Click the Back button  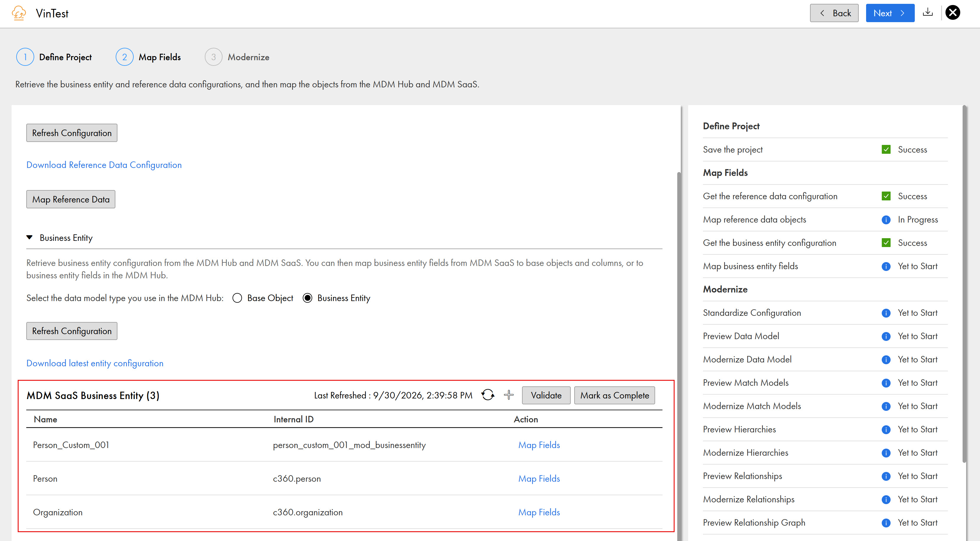(834, 13)
